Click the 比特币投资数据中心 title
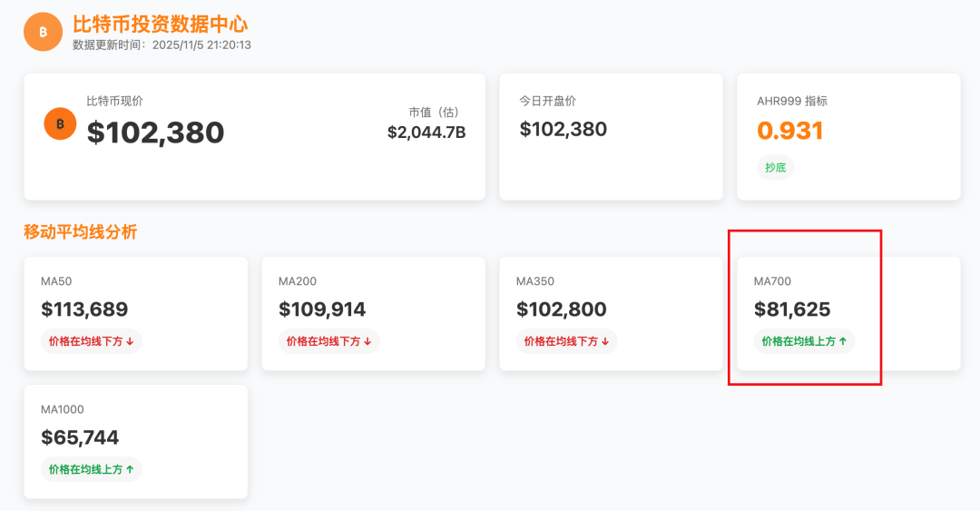The image size is (980, 511). (160, 25)
